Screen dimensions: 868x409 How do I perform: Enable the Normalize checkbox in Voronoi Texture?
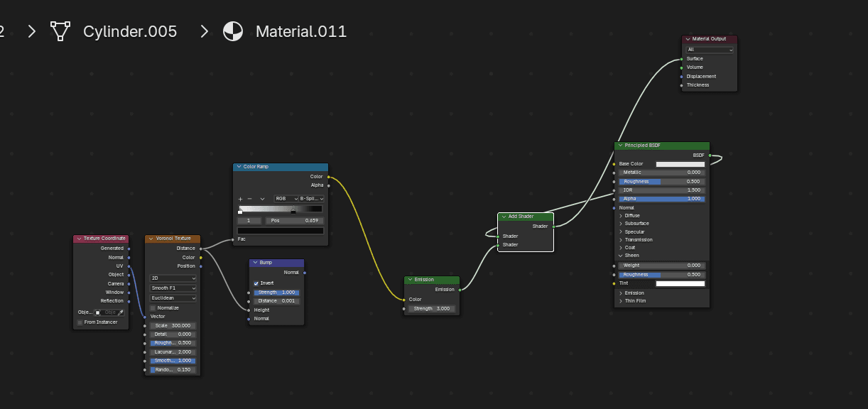[153, 308]
